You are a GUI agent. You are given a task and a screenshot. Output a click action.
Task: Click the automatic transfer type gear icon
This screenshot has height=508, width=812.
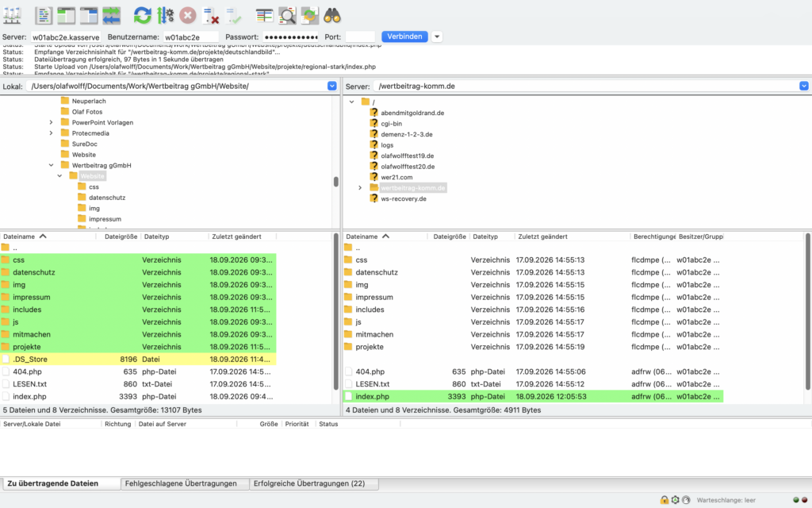click(x=675, y=500)
